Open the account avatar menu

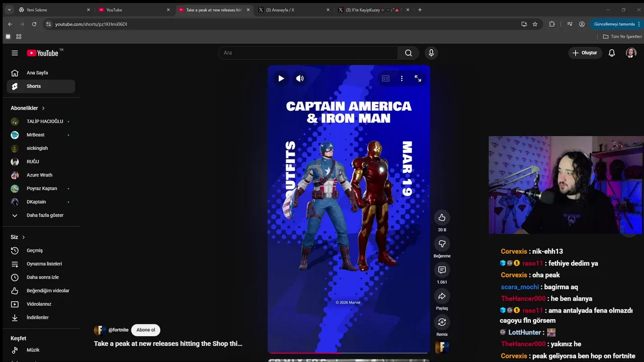pyautogui.click(x=631, y=53)
